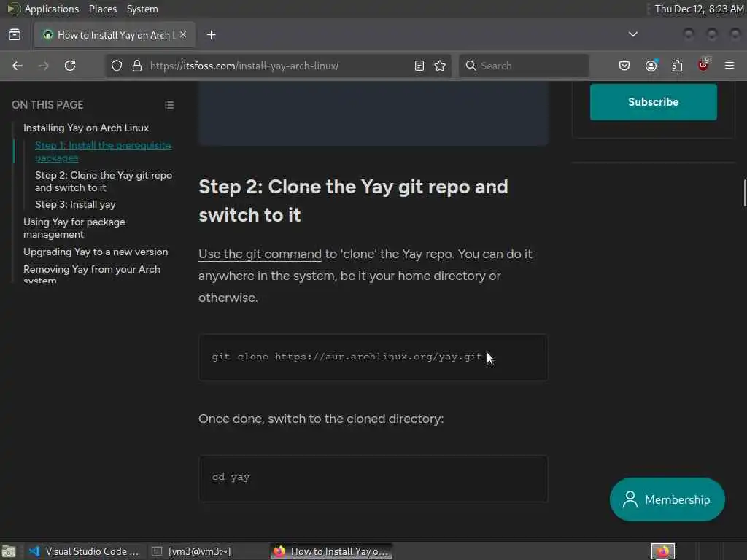Open the System menu
The image size is (747, 560).
[x=142, y=9]
